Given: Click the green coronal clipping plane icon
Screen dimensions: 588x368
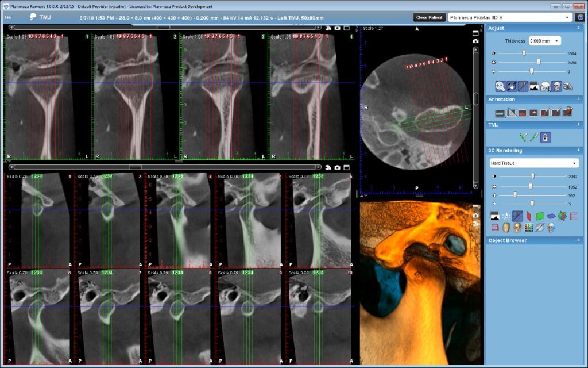Looking at the screenshot, I should (540, 216).
